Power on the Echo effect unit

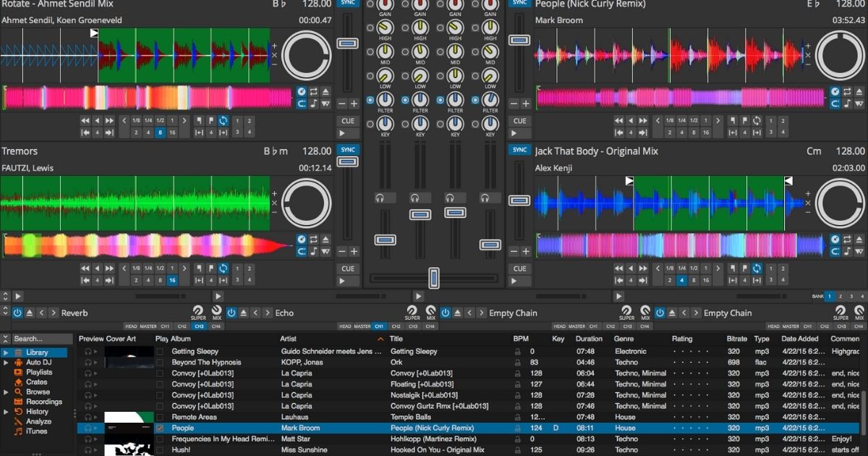[230, 312]
